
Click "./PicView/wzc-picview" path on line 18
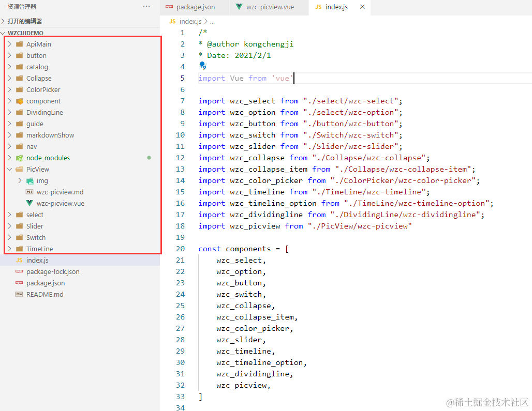tap(360, 226)
